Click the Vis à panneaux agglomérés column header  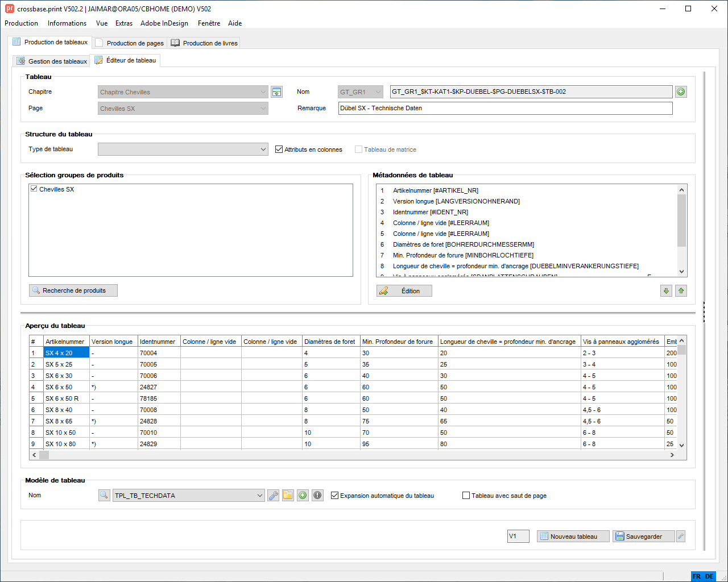pyautogui.click(x=622, y=342)
